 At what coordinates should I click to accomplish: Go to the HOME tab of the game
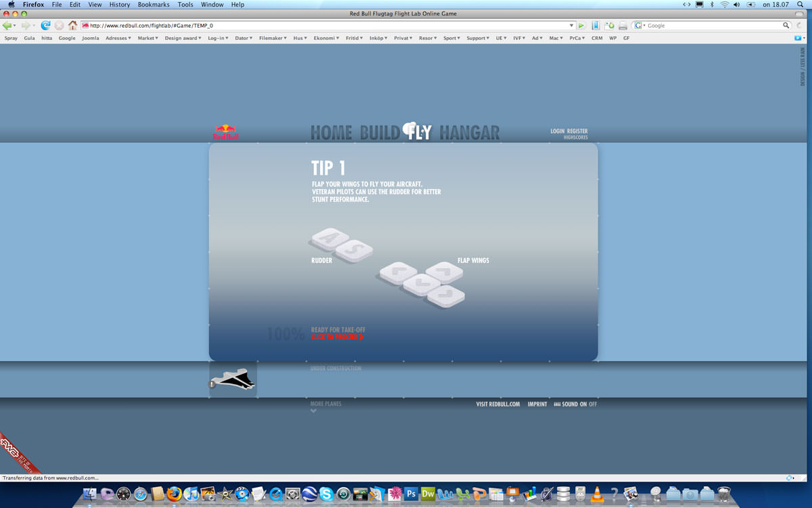click(332, 132)
